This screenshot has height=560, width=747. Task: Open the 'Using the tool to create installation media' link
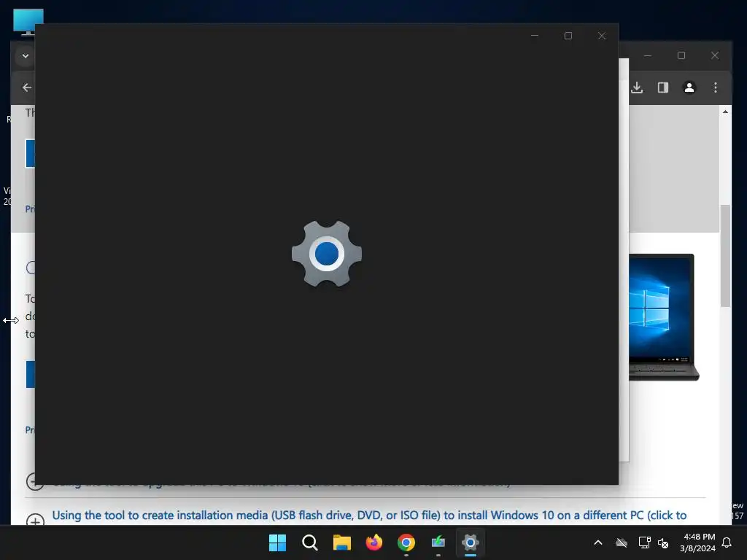click(369, 516)
